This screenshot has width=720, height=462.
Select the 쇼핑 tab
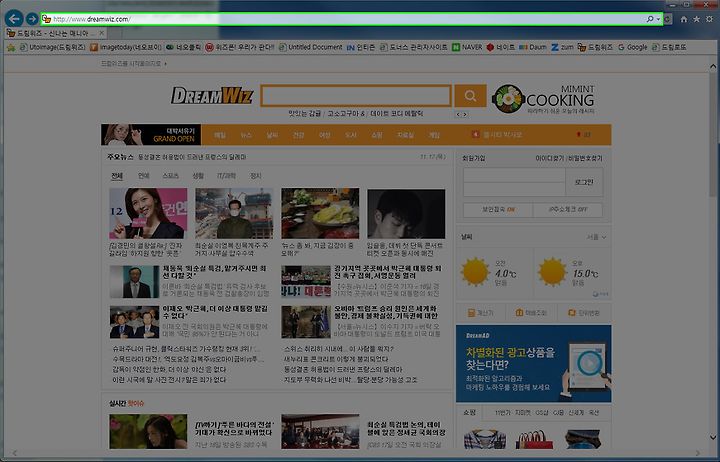(x=469, y=413)
